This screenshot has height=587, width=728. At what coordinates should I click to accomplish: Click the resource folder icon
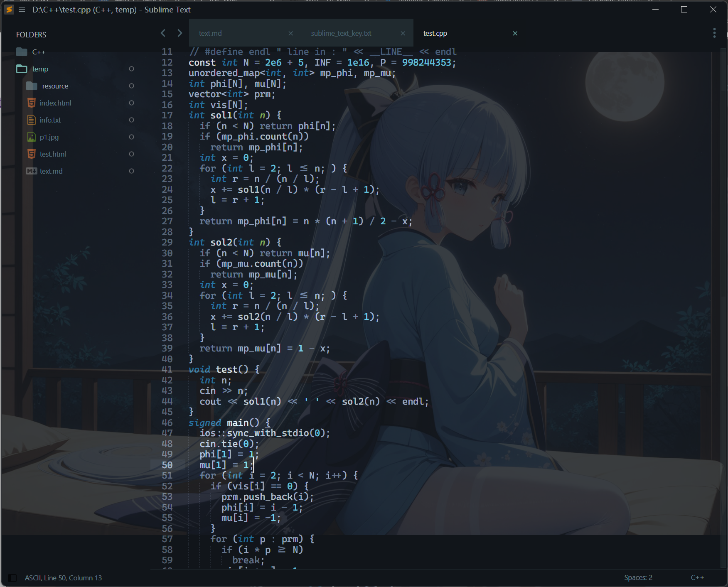32,86
